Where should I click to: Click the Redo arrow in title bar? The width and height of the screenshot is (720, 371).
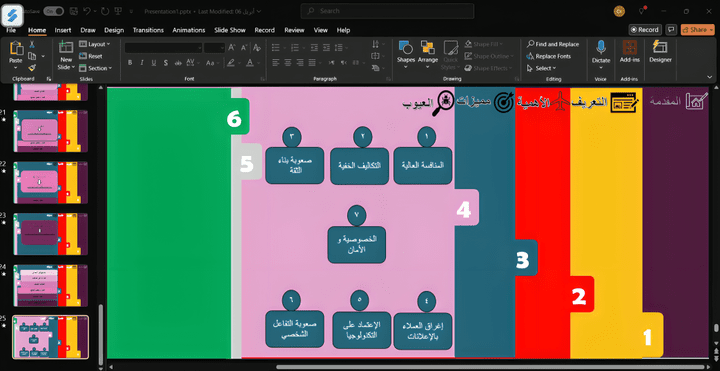(105, 11)
